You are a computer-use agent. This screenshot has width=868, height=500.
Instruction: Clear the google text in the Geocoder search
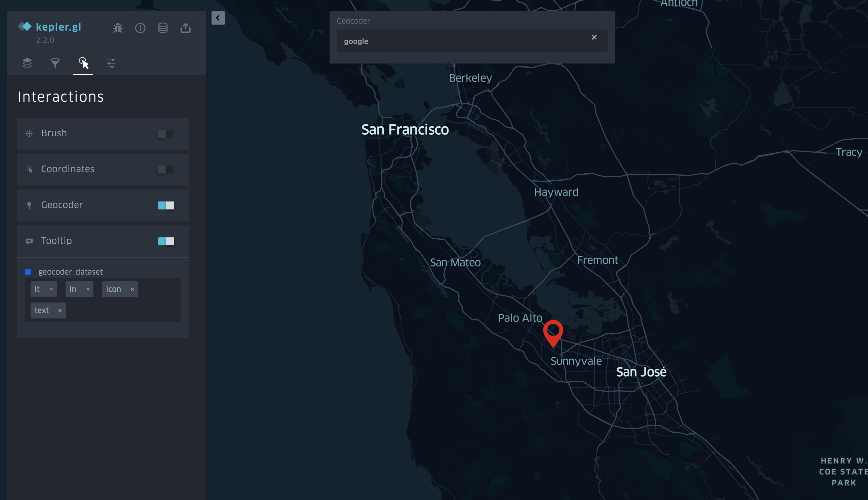point(594,37)
